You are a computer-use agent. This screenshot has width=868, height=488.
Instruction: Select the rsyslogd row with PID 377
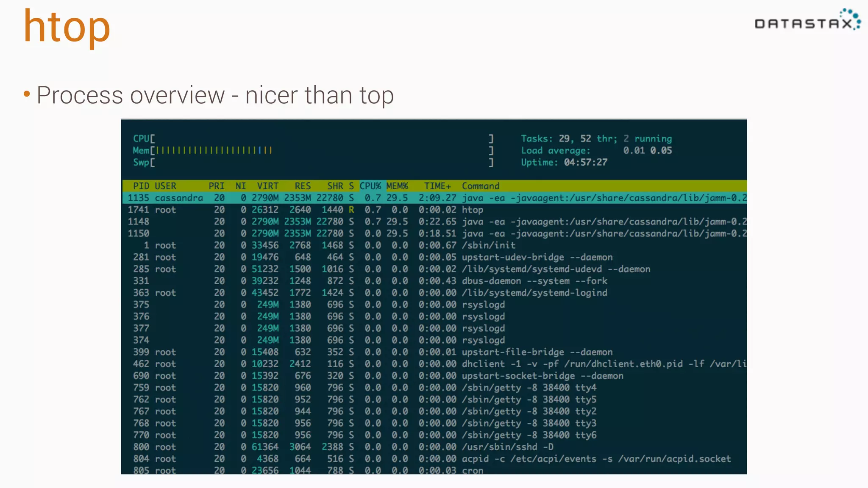(434, 328)
